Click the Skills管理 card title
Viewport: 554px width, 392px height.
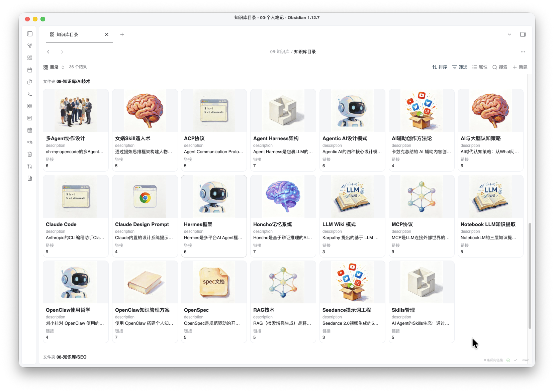click(x=403, y=310)
